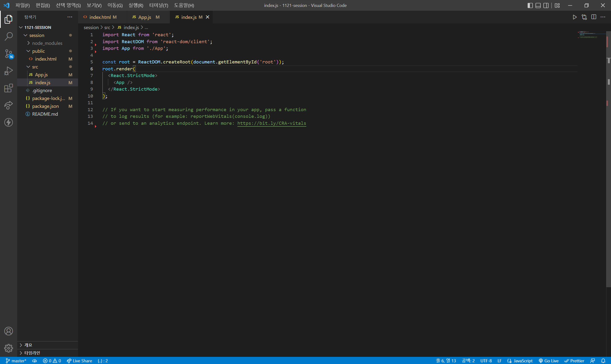This screenshot has height=364, width=611.
Task: Open Run and Debug view
Action: tap(9, 71)
